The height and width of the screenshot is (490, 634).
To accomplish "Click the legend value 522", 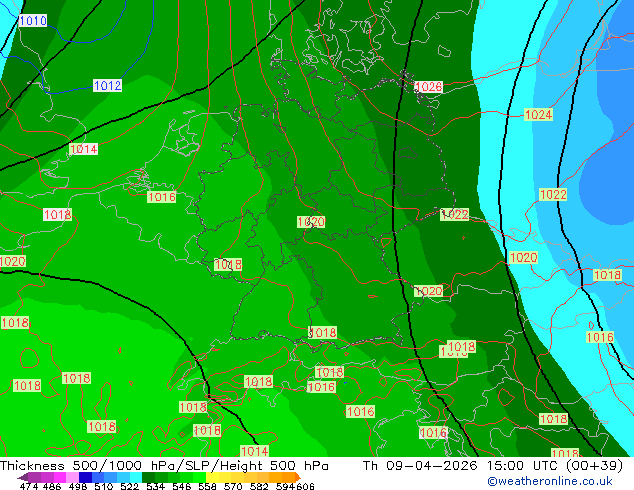I will point(129,486).
